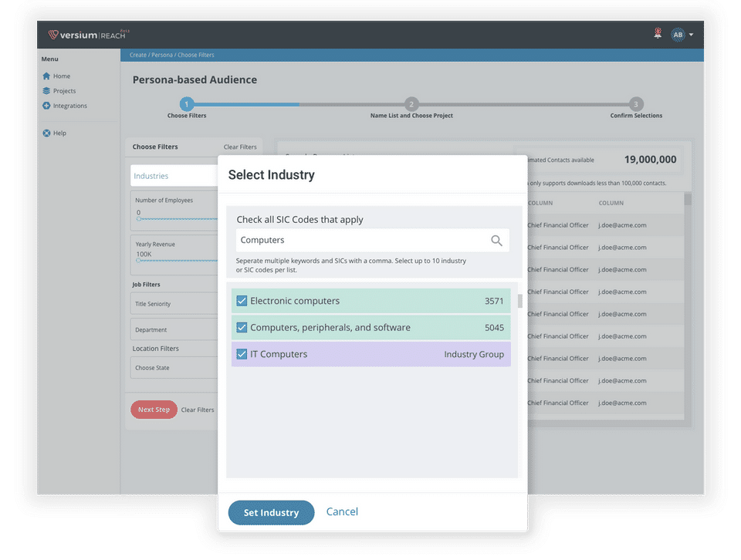Click step 2 Name List marker
The height and width of the screenshot is (560, 741).
pos(411,104)
